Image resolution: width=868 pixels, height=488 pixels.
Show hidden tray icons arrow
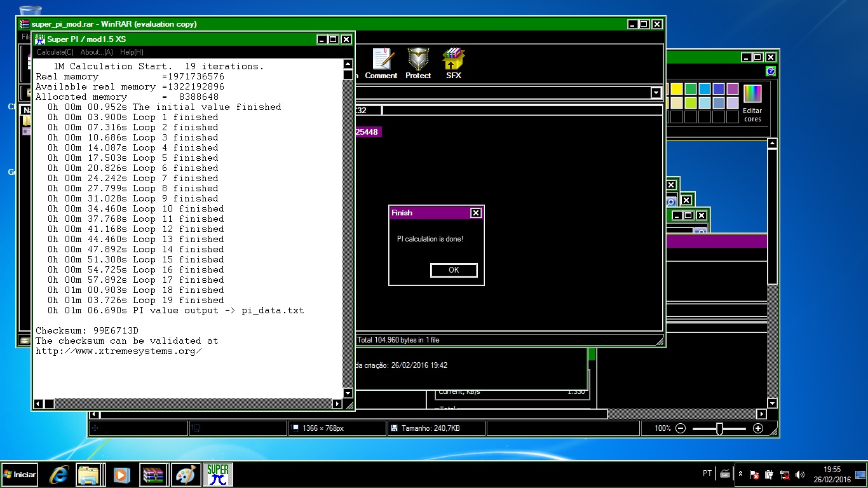pos(740,474)
